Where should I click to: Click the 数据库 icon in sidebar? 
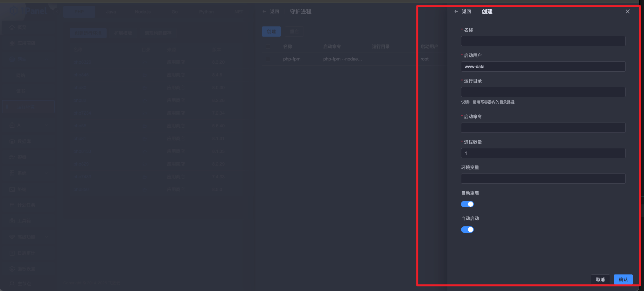12,141
